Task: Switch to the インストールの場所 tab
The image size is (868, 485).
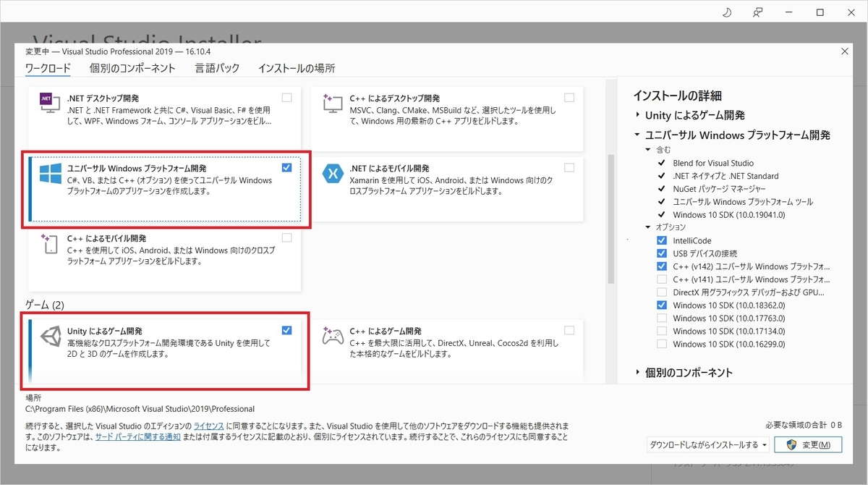Action: pos(297,68)
